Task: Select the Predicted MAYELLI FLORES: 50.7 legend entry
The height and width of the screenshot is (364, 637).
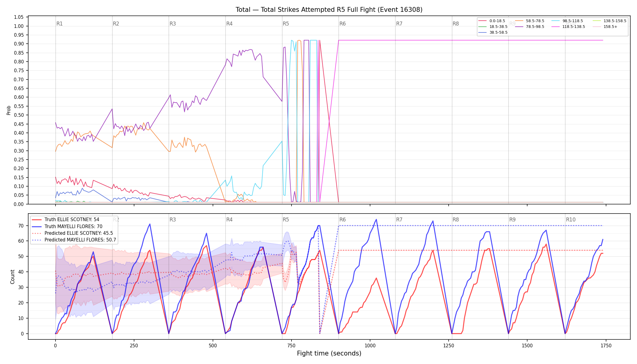Action: (x=74, y=240)
